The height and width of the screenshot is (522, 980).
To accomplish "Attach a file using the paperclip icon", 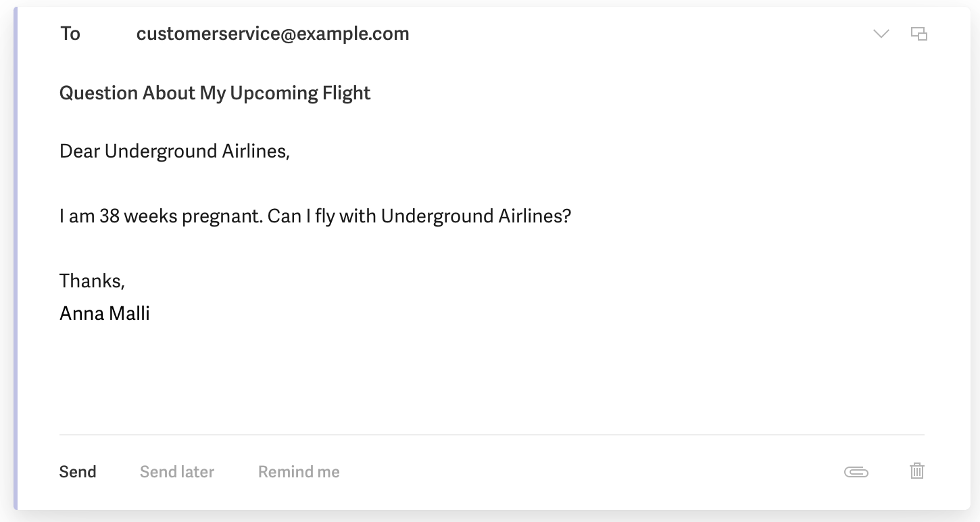I will click(x=856, y=472).
